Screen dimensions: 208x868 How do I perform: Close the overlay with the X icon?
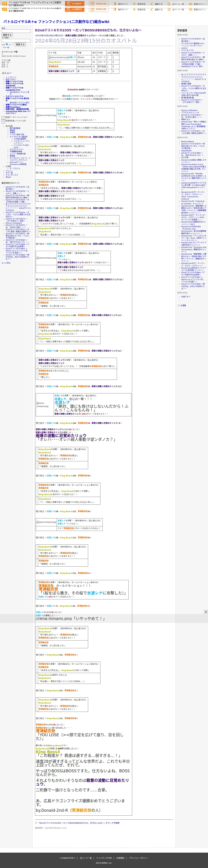coord(206,612)
